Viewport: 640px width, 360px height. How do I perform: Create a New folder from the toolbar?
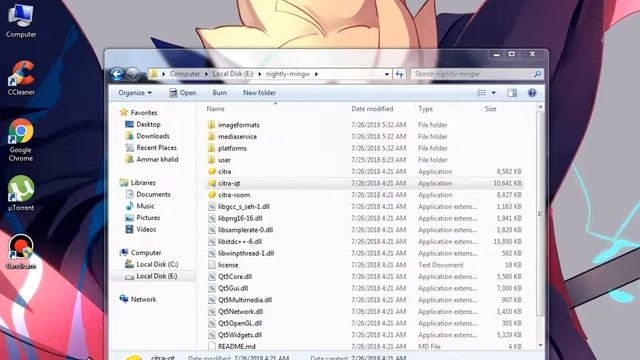[259, 93]
